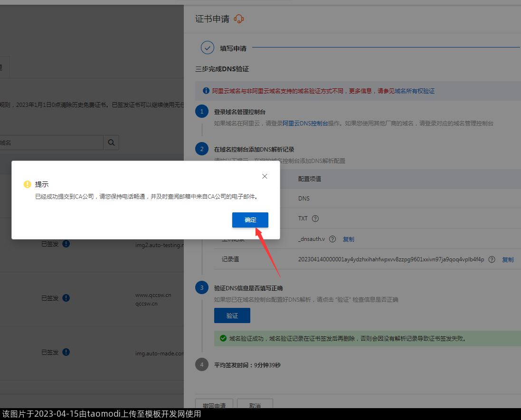The width and height of the screenshot is (521, 420).
Task: Click the info icon beside img.auto-made 已签发
Action: 66,352
